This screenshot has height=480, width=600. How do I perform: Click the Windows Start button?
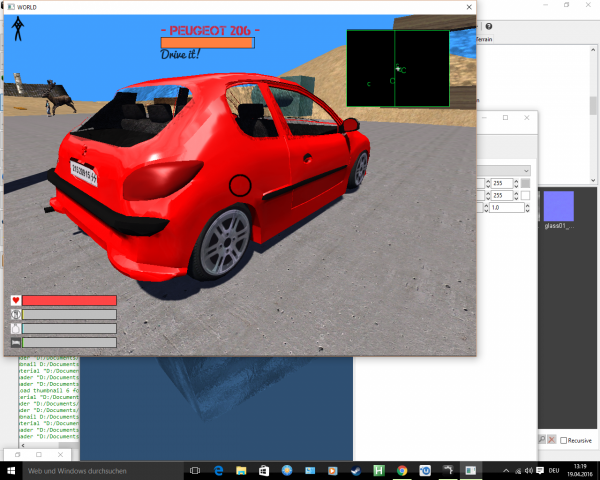(x=10, y=470)
